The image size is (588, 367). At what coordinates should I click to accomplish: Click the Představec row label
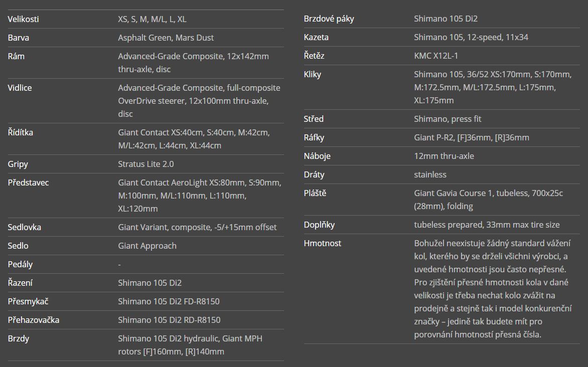pos(28,183)
